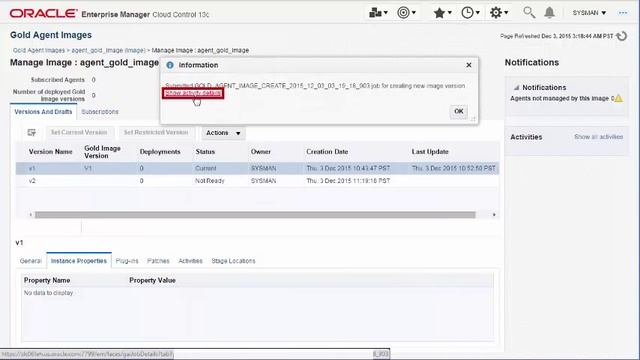The height and width of the screenshot is (360, 640).
Task: Open the Patches tab
Action: (158, 261)
